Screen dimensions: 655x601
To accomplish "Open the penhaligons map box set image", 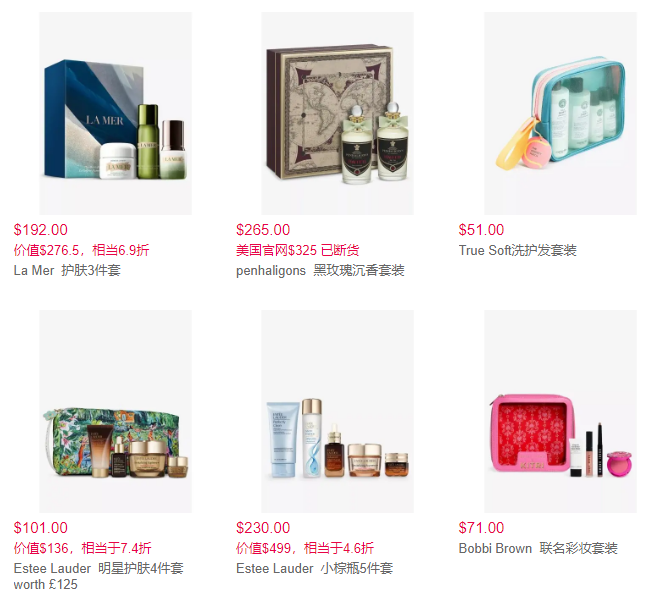I will pyautogui.click(x=338, y=113).
